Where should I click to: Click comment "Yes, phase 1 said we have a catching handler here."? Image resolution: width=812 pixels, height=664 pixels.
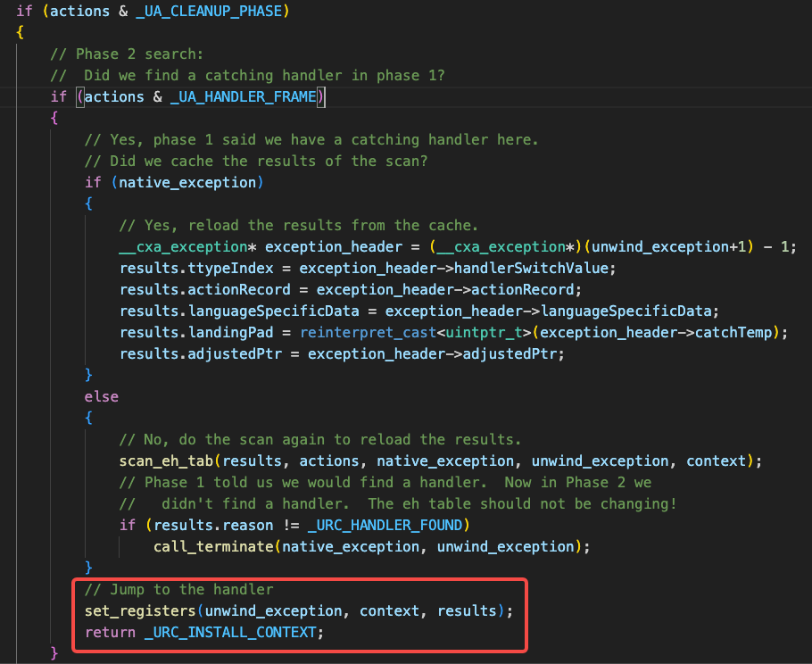click(x=311, y=140)
